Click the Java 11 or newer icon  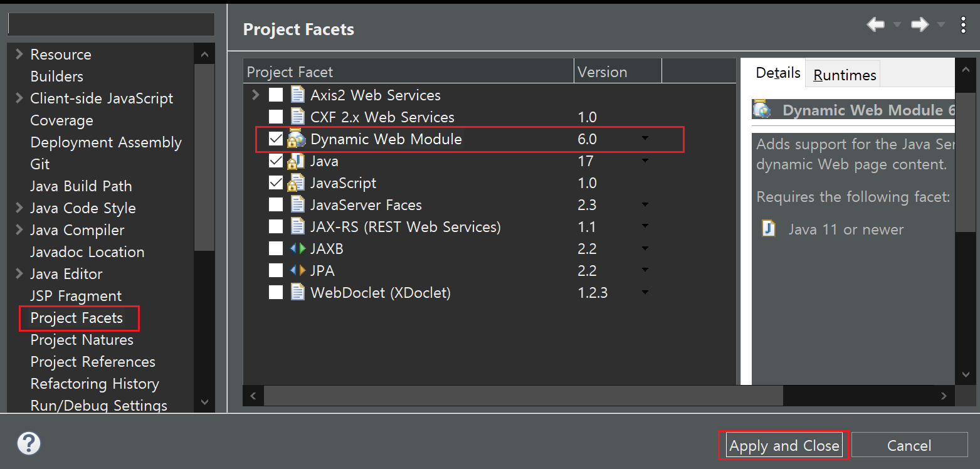[x=769, y=228]
